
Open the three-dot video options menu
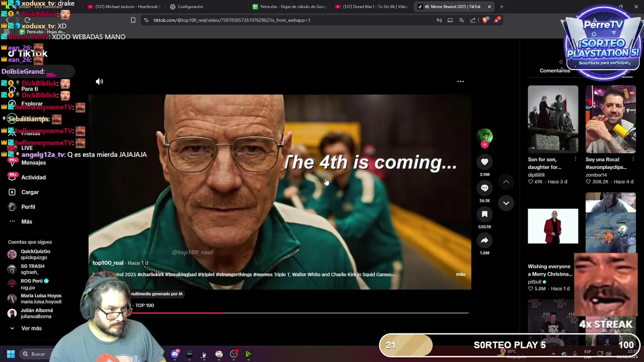[460, 81]
